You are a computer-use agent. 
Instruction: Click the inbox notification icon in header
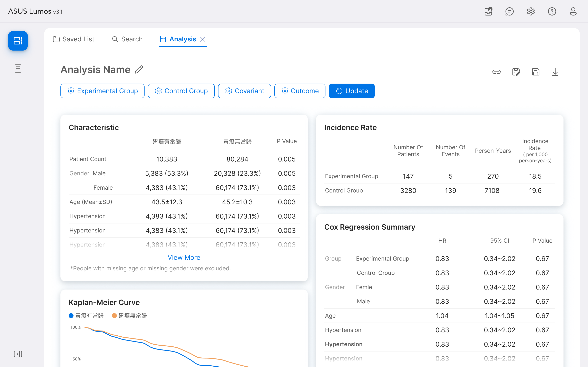click(488, 11)
